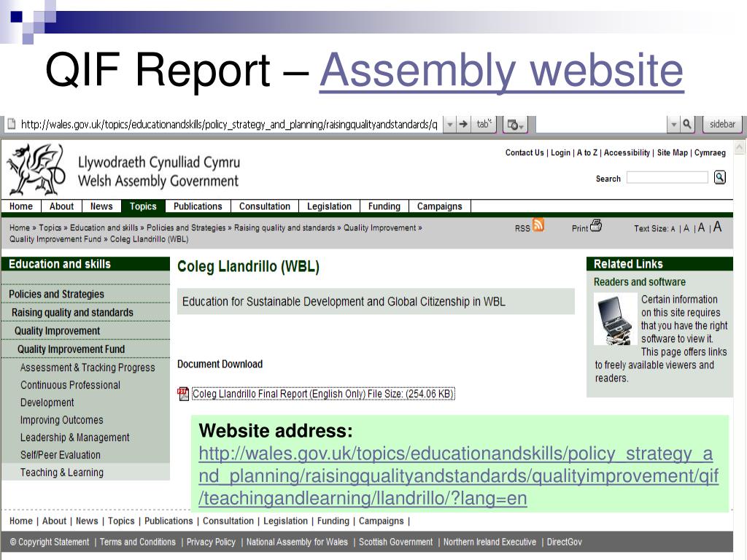Click 'Raising quality and standards' breadcrumb
The image size is (747, 560).
pos(285,227)
